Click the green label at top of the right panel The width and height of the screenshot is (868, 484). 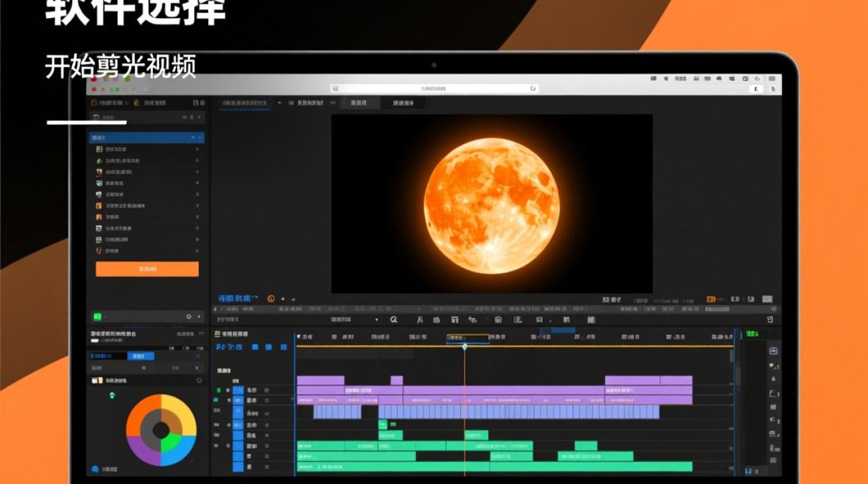click(752, 334)
